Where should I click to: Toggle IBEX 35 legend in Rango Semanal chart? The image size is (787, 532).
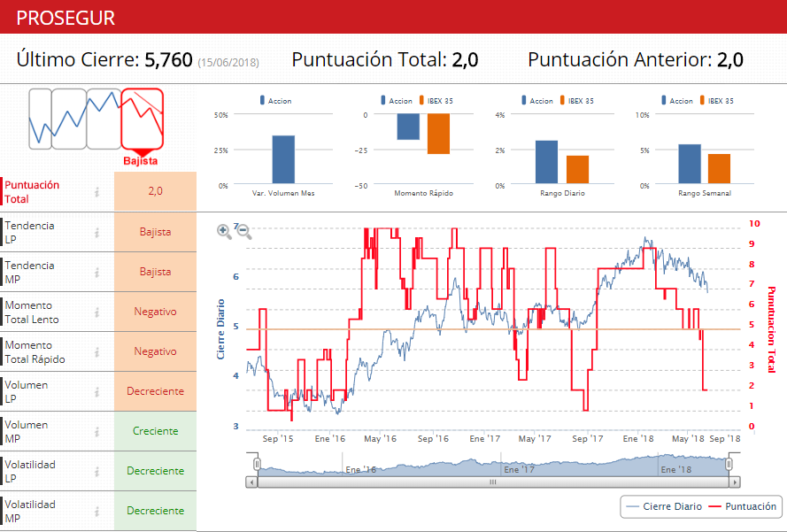[717, 101]
